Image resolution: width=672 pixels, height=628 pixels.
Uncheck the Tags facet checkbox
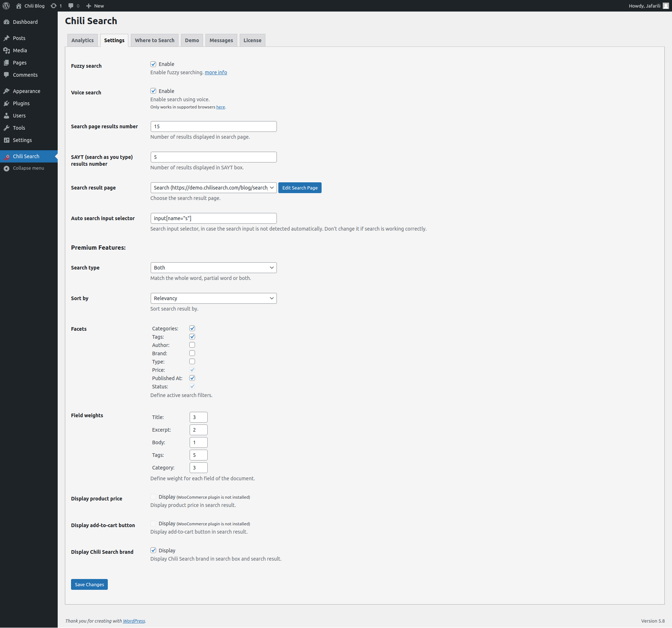tap(192, 337)
